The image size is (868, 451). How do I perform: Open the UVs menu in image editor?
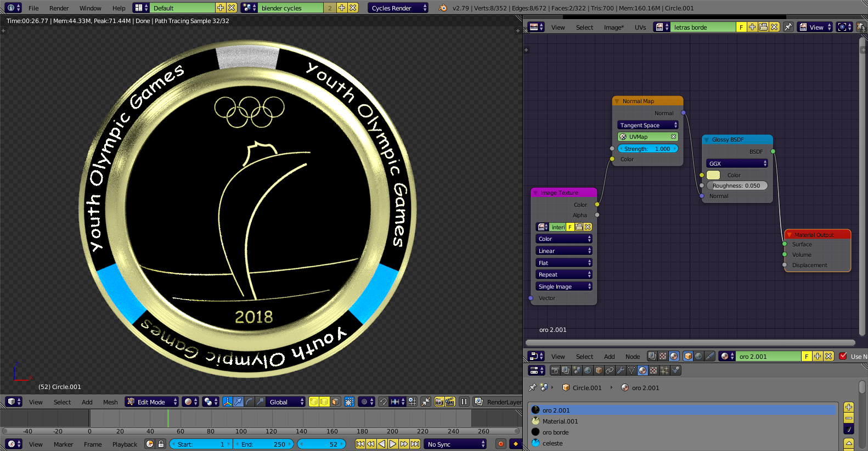[640, 27]
